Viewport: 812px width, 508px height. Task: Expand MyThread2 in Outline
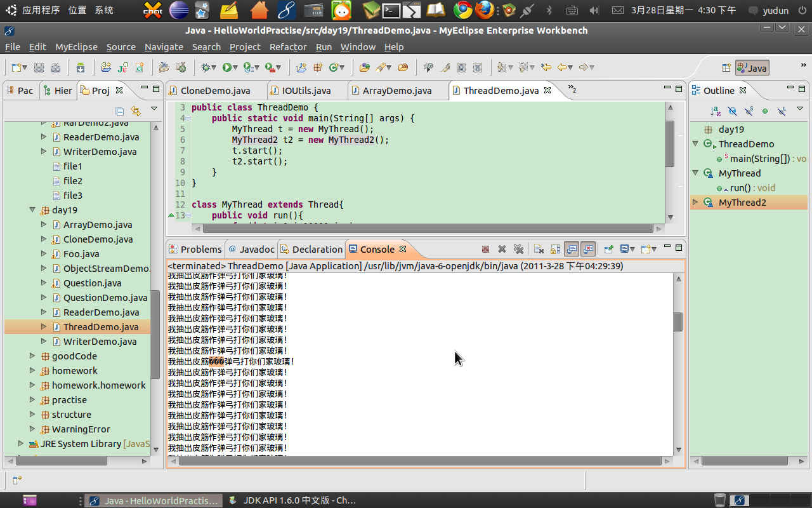pos(695,203)
